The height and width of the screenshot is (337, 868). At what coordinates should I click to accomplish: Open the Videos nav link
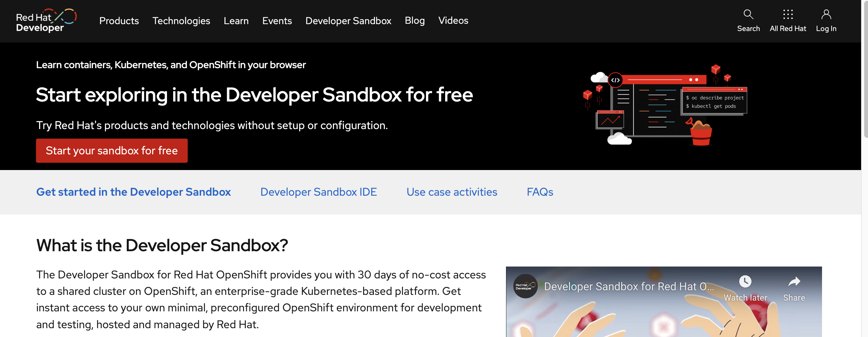pyautogui.click(x=453, y=21)
